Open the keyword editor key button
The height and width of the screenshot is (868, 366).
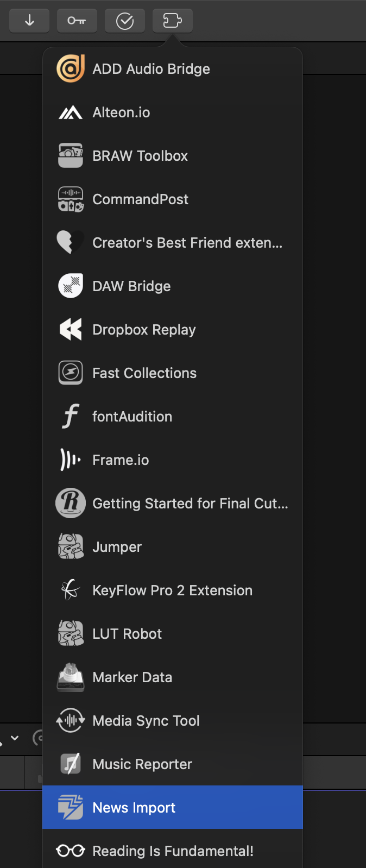(77, 21)
